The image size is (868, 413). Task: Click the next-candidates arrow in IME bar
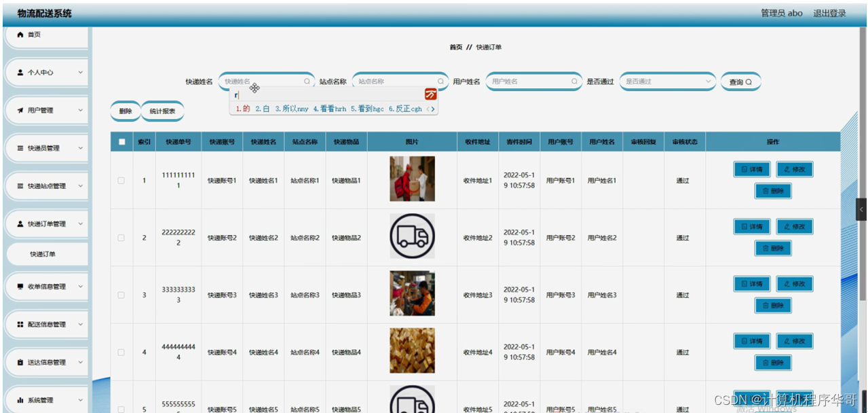(432, 109)
